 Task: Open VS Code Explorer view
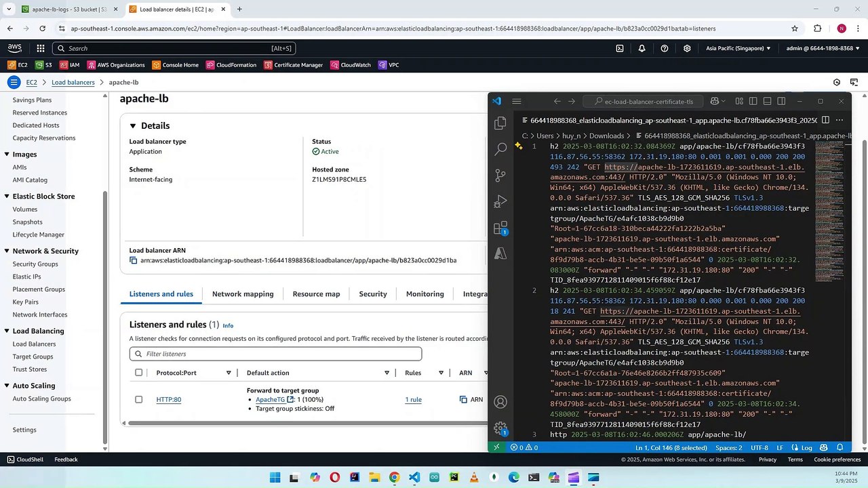(x=500, y=123)
